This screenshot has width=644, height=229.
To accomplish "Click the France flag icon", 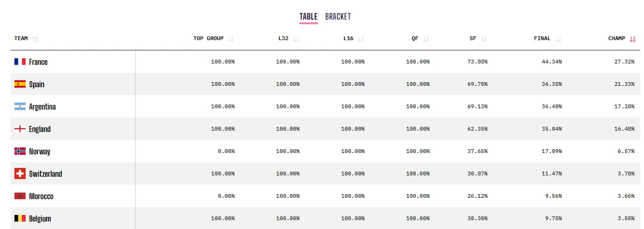I will click(20, 62).
